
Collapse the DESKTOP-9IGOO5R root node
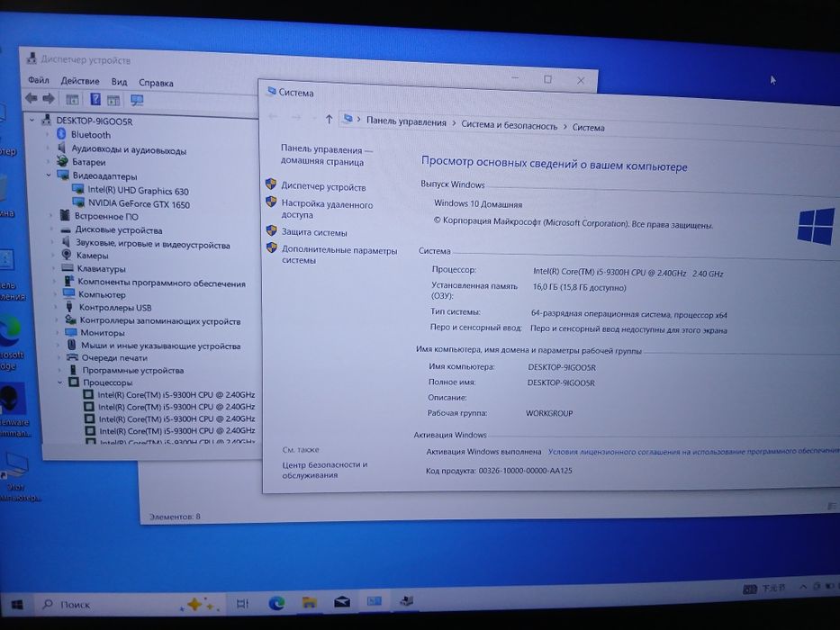click(32, 121)
